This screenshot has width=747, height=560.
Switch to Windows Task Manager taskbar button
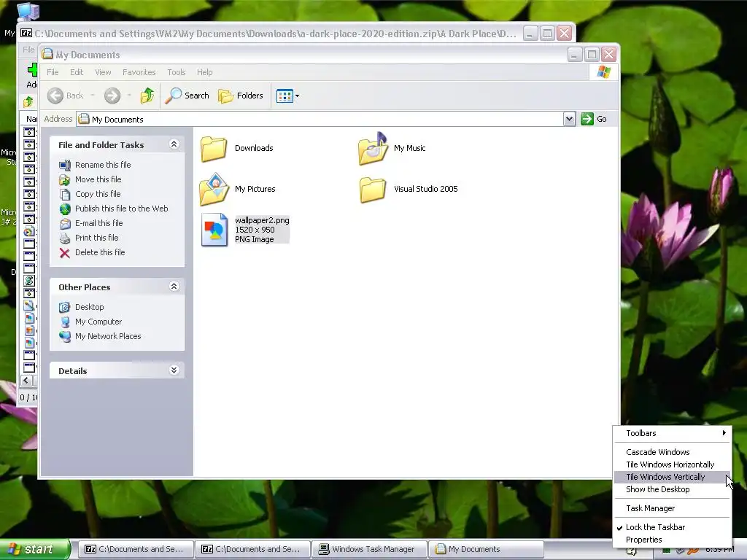(370, 549)
